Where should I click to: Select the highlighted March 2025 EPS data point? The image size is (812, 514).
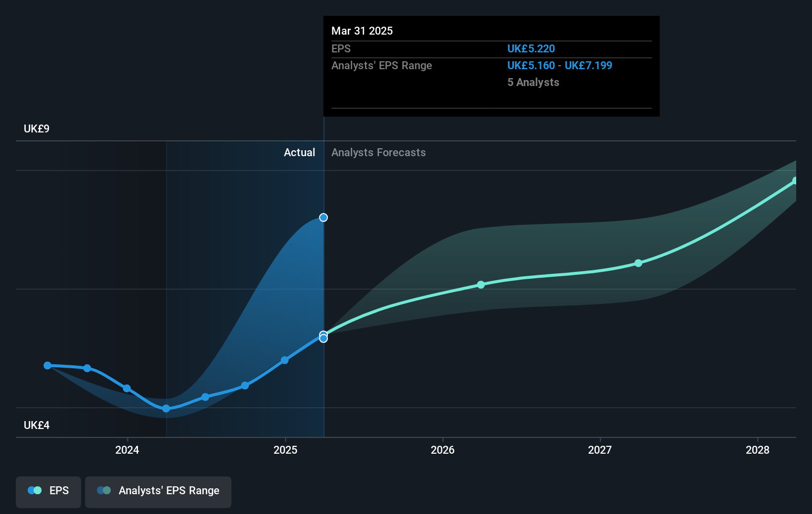(x=323, y=338)
